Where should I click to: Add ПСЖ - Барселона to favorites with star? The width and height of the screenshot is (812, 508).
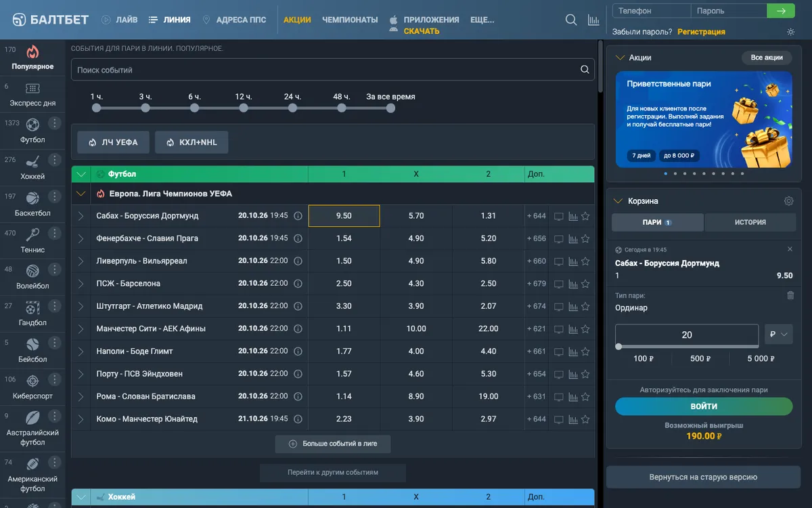coord(585,284)
